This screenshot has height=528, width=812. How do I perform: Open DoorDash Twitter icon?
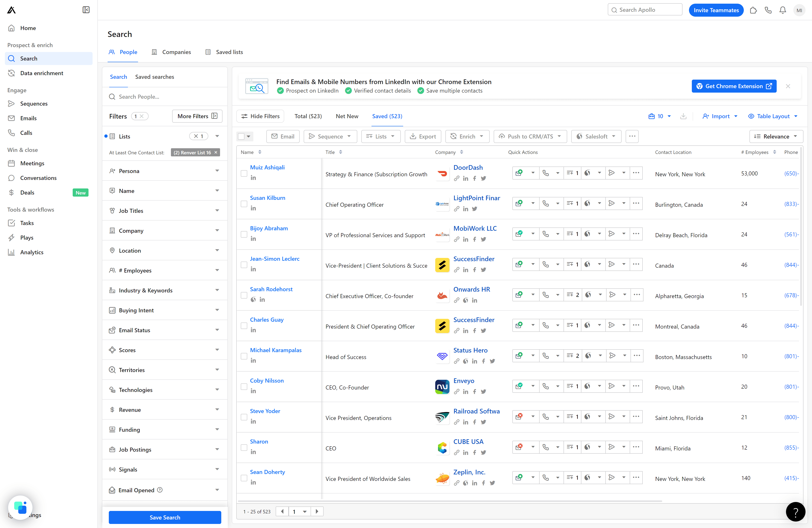pos(483,179)
